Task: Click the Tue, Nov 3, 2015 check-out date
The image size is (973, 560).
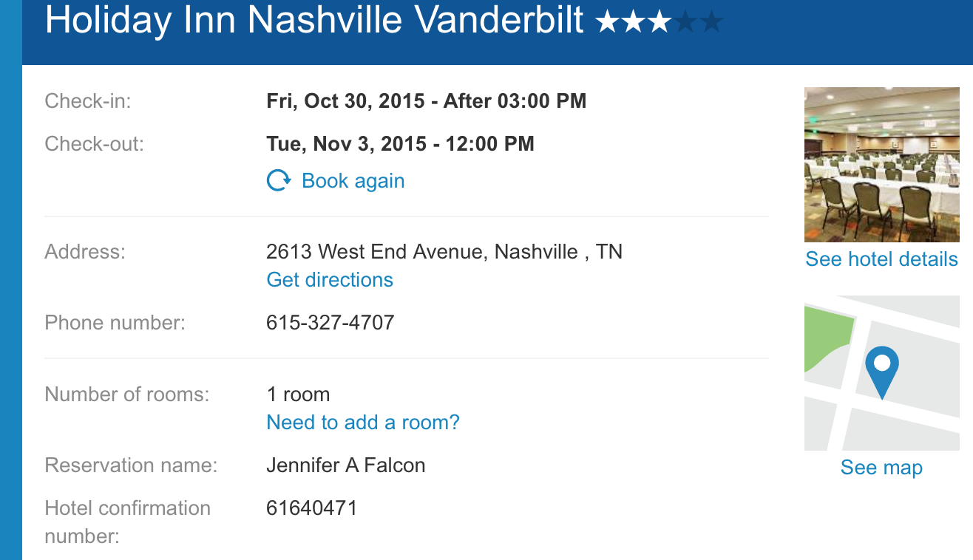Action: tap(347, 143)
